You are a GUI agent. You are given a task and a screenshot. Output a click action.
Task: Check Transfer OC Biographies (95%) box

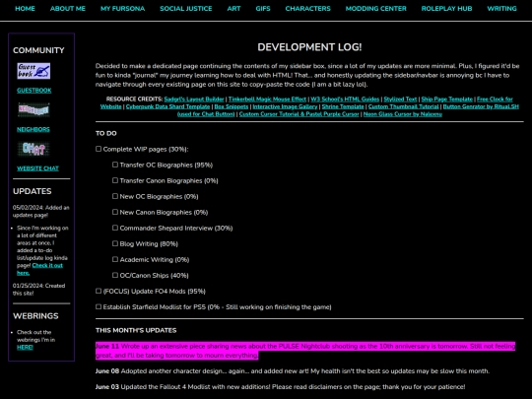click(x=115, y=165)
